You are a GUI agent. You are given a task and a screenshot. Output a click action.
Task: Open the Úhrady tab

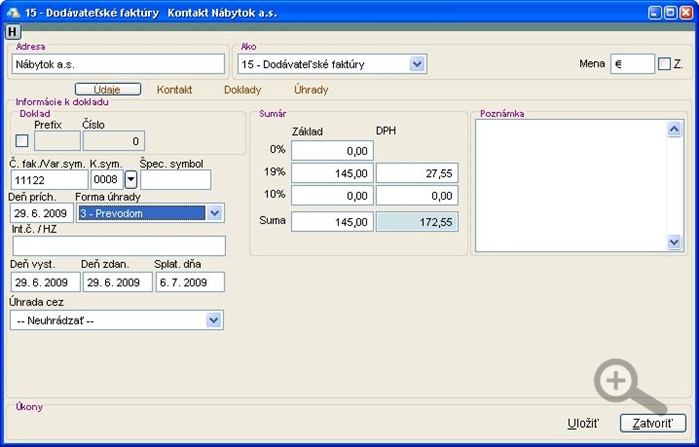click(311, 90)
